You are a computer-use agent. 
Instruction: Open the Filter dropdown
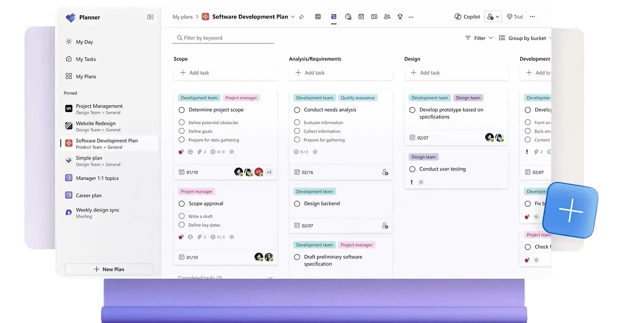point(479,38)
